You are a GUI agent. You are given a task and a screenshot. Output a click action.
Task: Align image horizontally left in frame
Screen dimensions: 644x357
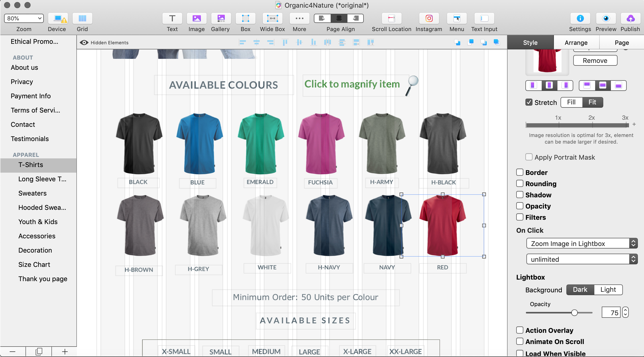click(533, 85)
